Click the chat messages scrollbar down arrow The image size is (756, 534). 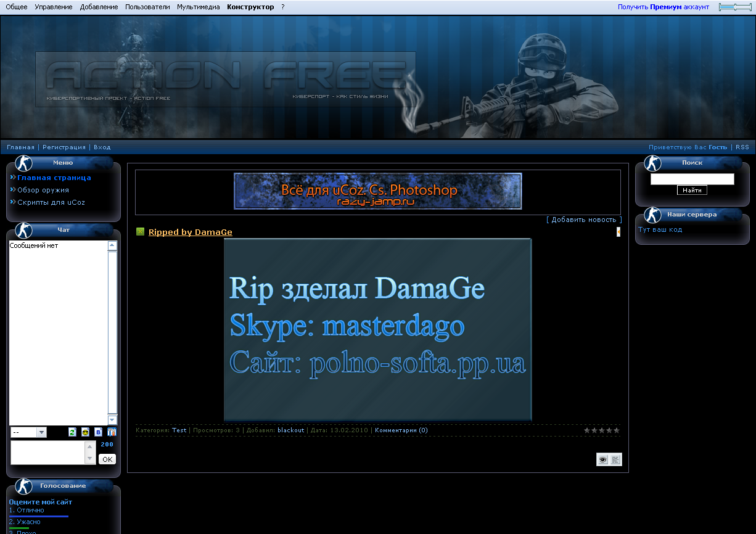(x=112, y=419)
